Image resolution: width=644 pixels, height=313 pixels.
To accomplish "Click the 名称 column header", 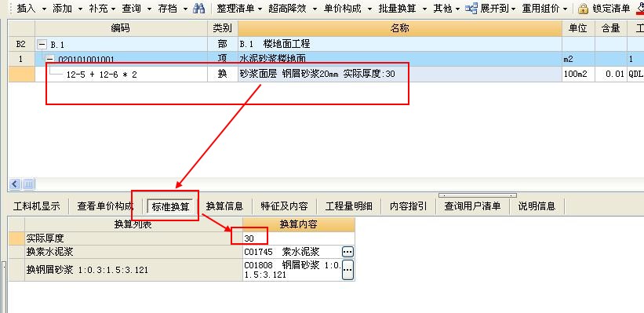I will (x=399, y=28).
